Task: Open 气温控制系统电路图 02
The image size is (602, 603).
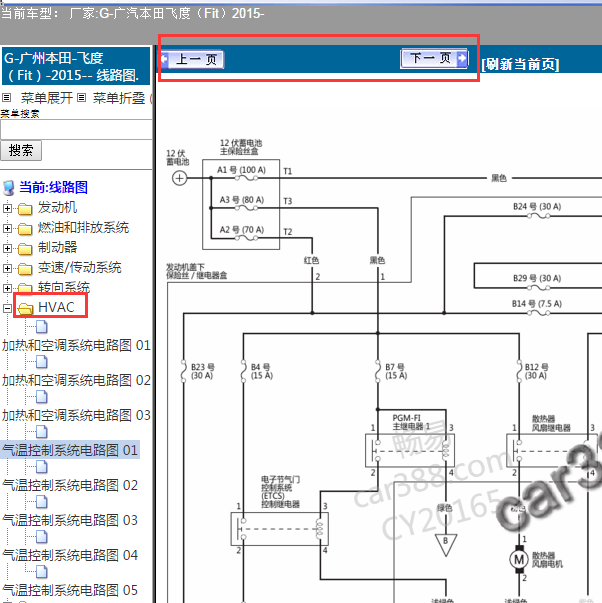Action: click(70, 485)
